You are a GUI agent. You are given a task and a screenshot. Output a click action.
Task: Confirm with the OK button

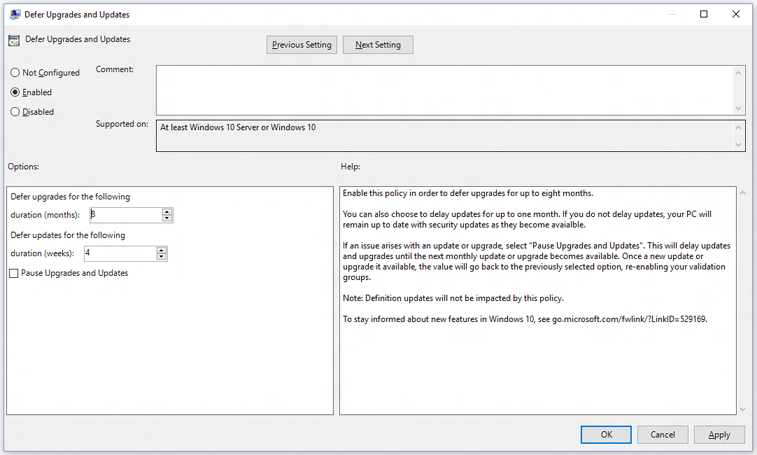pyautogui.click(x=606, y=435)
